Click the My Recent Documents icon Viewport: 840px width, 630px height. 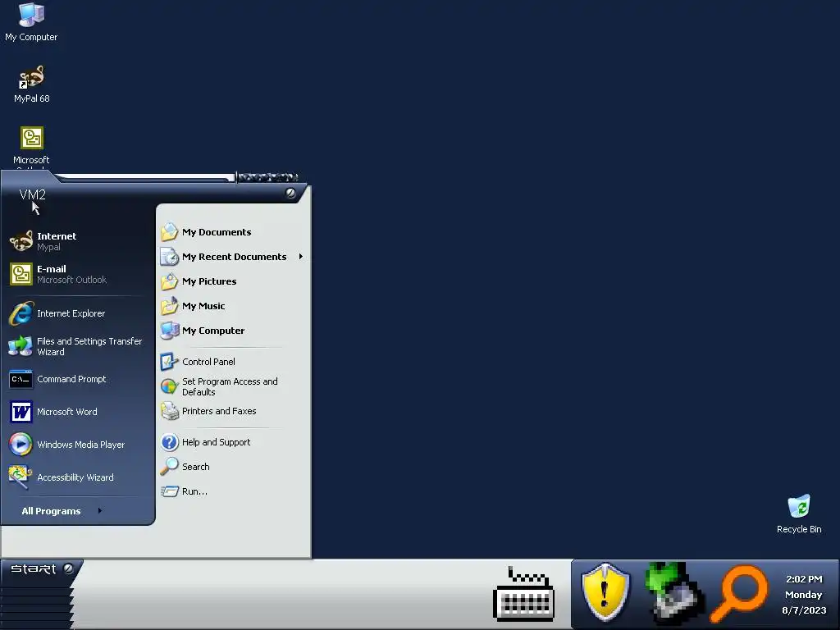click(x=169, y=257)
